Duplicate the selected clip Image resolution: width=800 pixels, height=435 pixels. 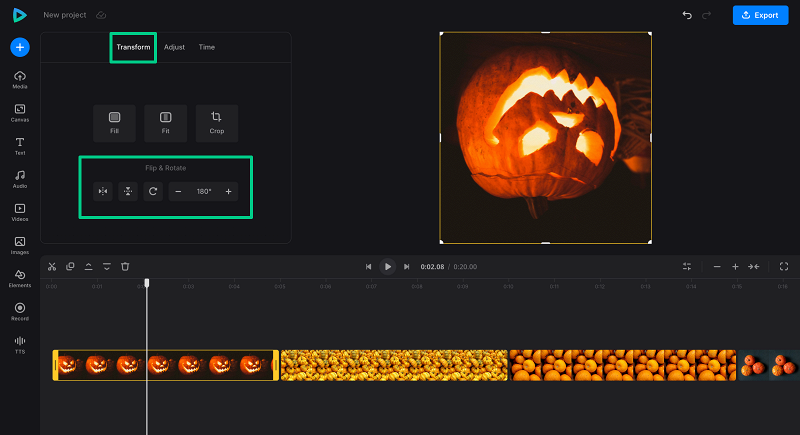[70, 266]
